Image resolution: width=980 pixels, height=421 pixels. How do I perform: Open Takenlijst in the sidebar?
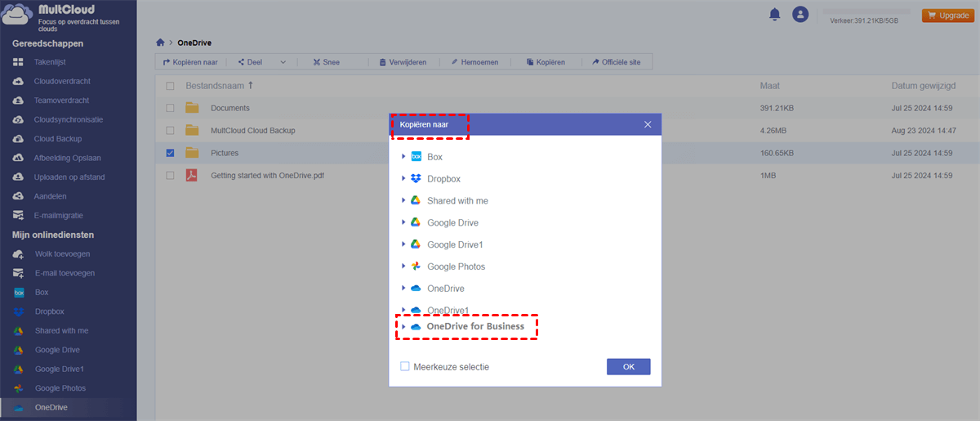(x=49, y=62)
